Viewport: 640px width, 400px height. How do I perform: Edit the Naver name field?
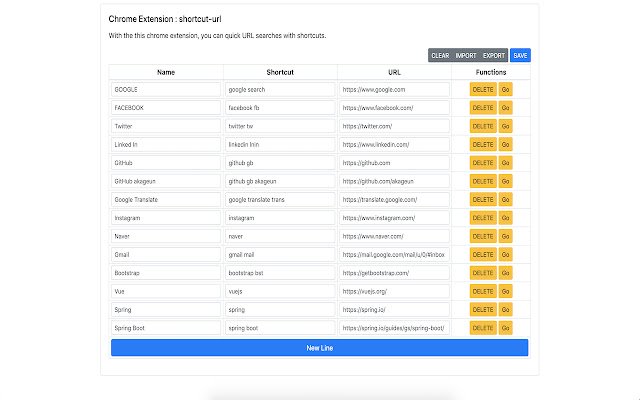coord(166,236)
